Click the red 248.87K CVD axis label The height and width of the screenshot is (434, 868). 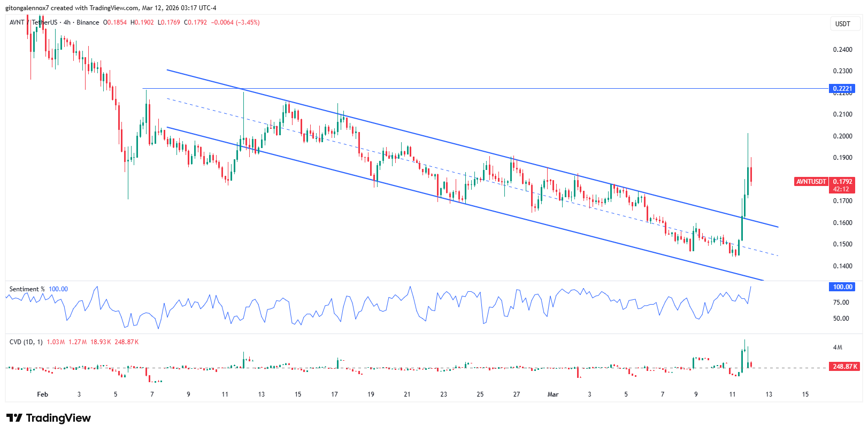(x=844, y=367)
